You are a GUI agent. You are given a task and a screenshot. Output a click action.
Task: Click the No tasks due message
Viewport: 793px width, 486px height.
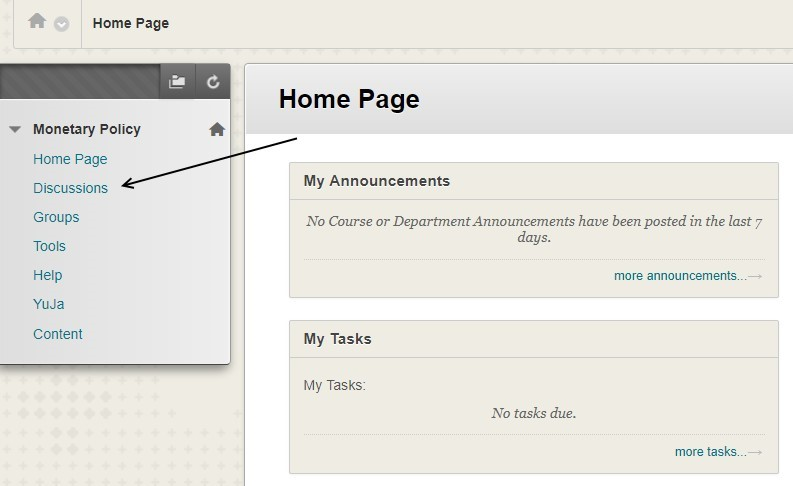point(534,413)
